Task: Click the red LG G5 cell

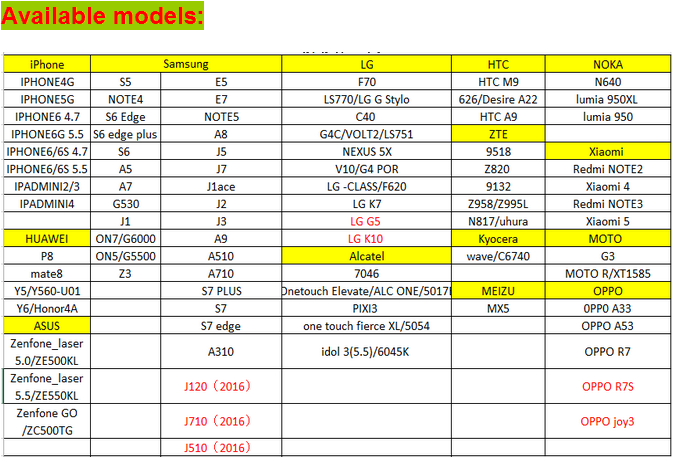Action: pos(367,221)
